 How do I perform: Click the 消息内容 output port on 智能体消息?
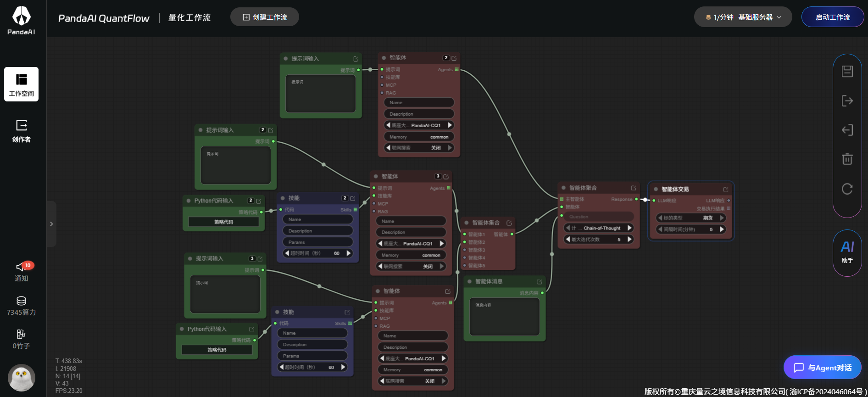coord(542,293)
